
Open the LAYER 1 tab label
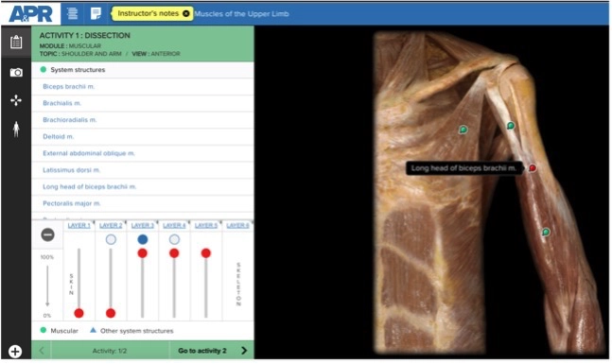pyautogui.click(x=79, y=226)
